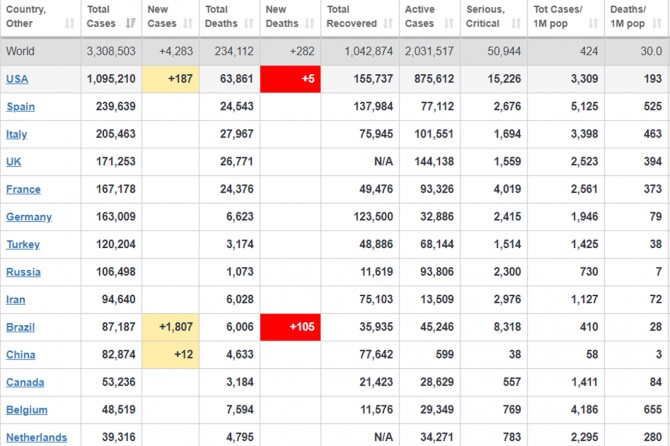Select Italy total deaths 27,967
The image size is (670, 446).
(x=237, y=134)
